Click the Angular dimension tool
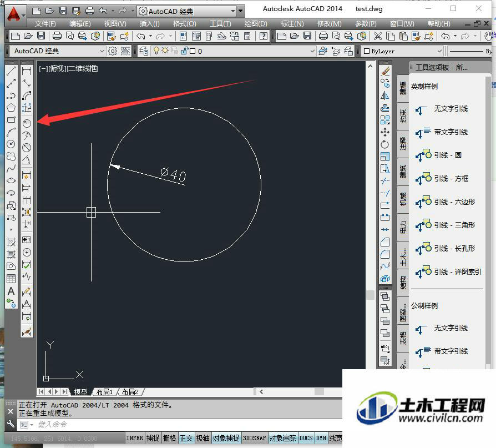Screen dimensions: 496x448 point(27,160)
